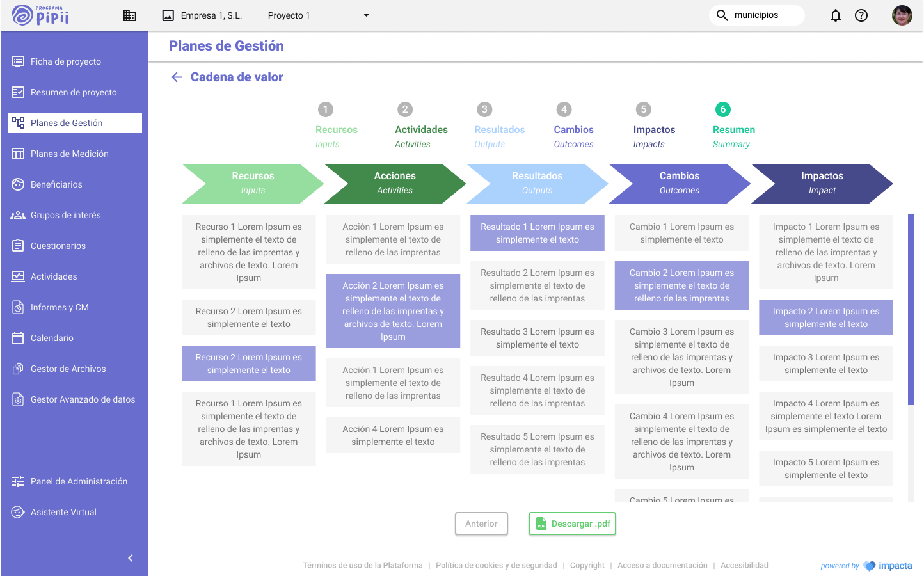Open the Calendario sidebar item
924x576 pixels.
pos(52,338)
